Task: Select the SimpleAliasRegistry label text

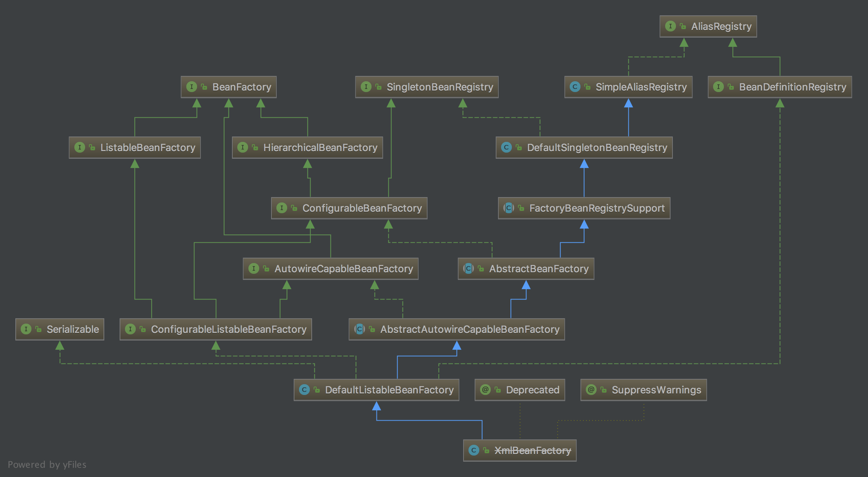Action: pyautogui.click(x=641, y=87)
